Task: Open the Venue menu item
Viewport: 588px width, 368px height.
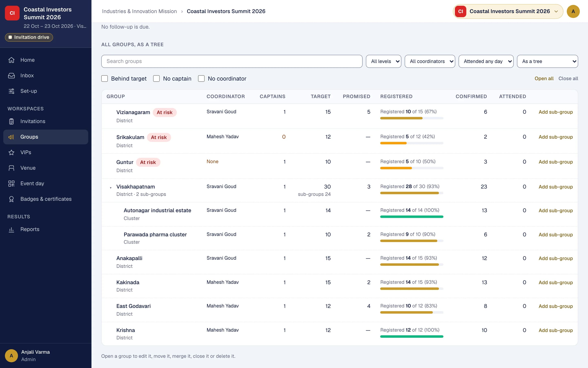Action: click(x=46, y=168)
